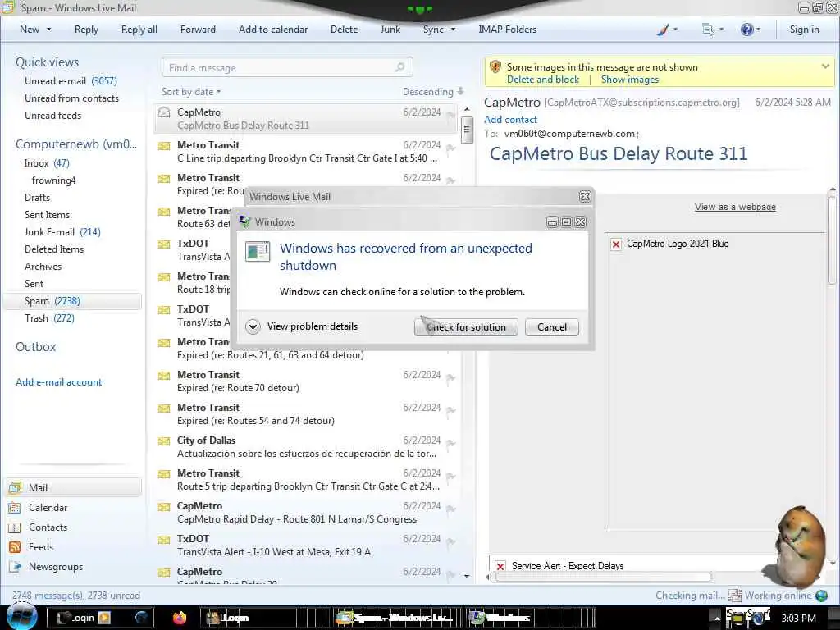Select Unread from contacts quick view
Screen dimensions: 840x630
(72, 98)
